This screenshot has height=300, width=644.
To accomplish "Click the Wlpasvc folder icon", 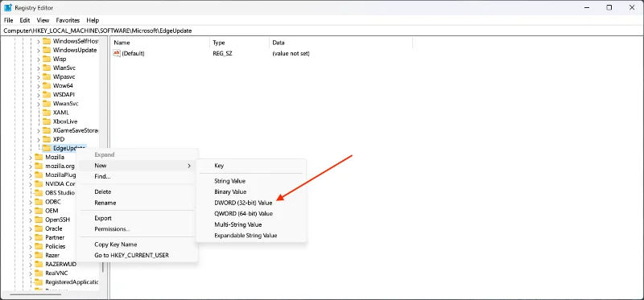I will (x=47, y=76).
